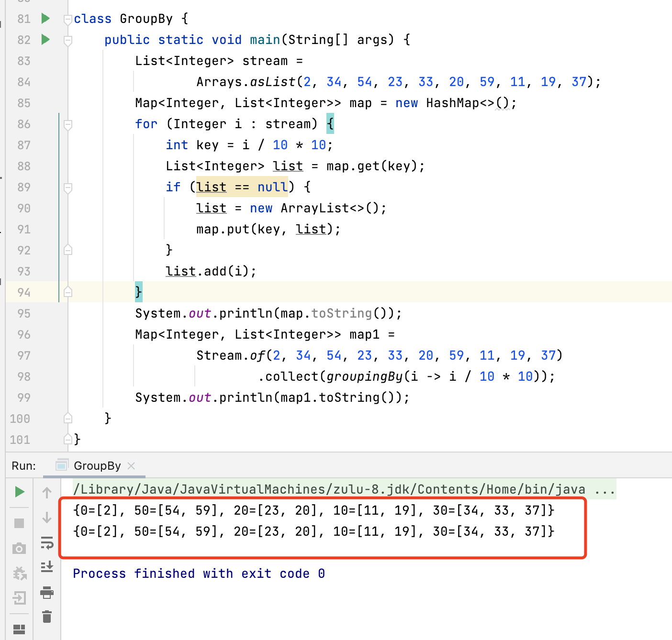Toggle soft-wrap in the console

click(47, 543)
